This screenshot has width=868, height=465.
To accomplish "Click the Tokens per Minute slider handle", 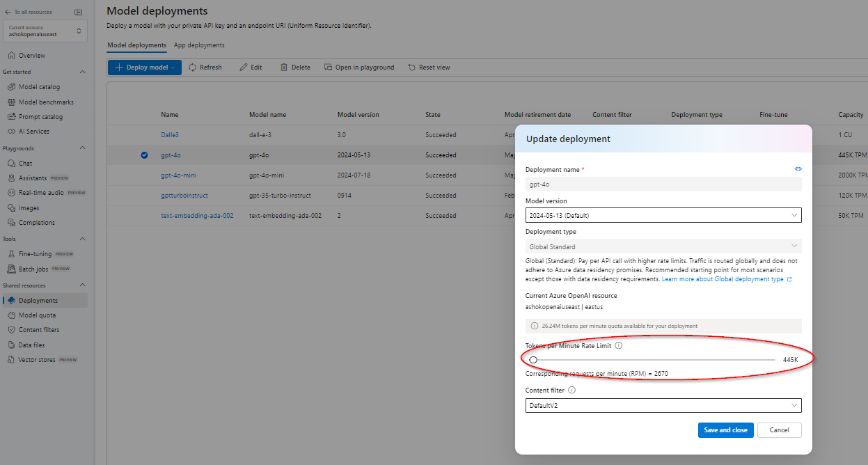I will click(533, 360).
